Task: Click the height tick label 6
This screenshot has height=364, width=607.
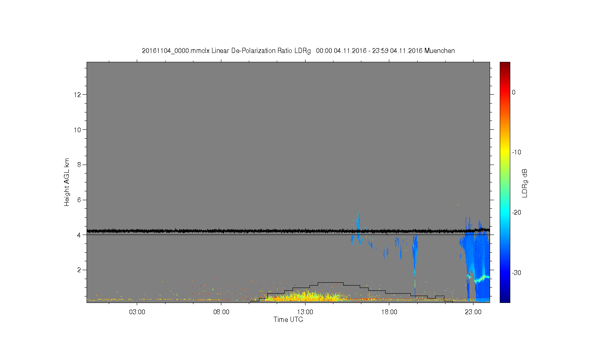Action: pyautogui.click(x=79, y=200)
